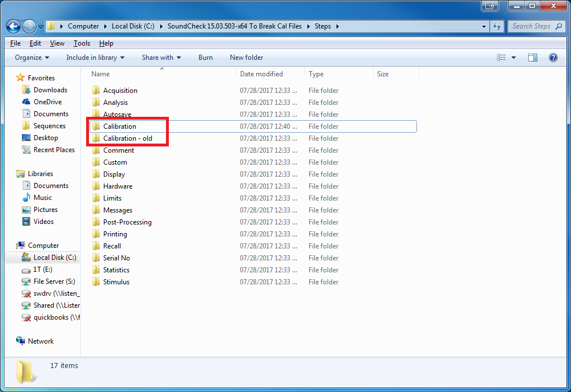Expand Include in library menu
The height and width of the screenshot is (392, 571).
pos(95,58)
